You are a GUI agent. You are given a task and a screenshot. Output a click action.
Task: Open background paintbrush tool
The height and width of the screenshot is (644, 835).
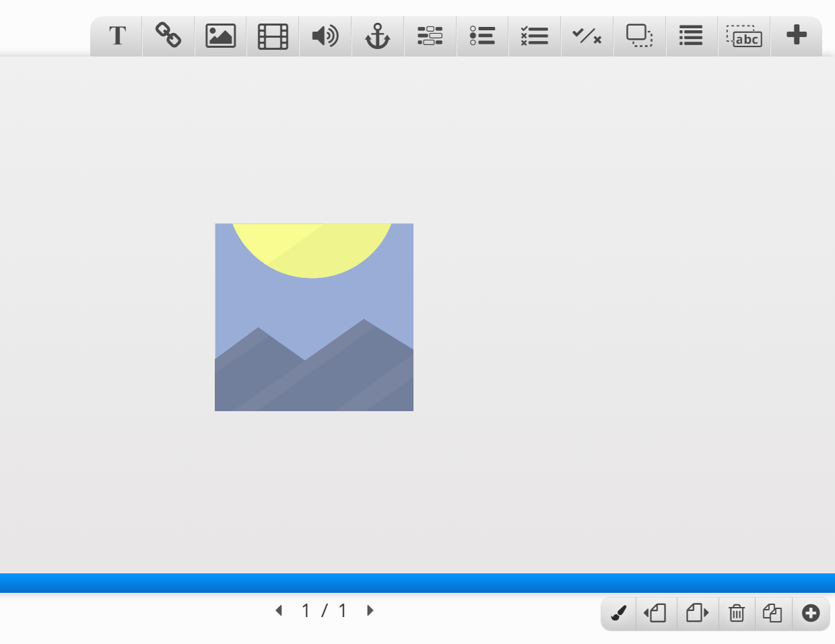(618, 613)
